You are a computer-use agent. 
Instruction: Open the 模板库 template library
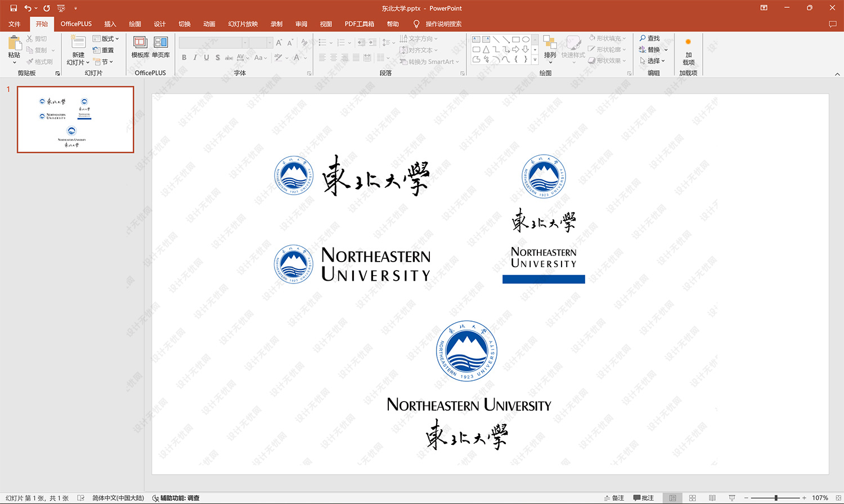140,47
